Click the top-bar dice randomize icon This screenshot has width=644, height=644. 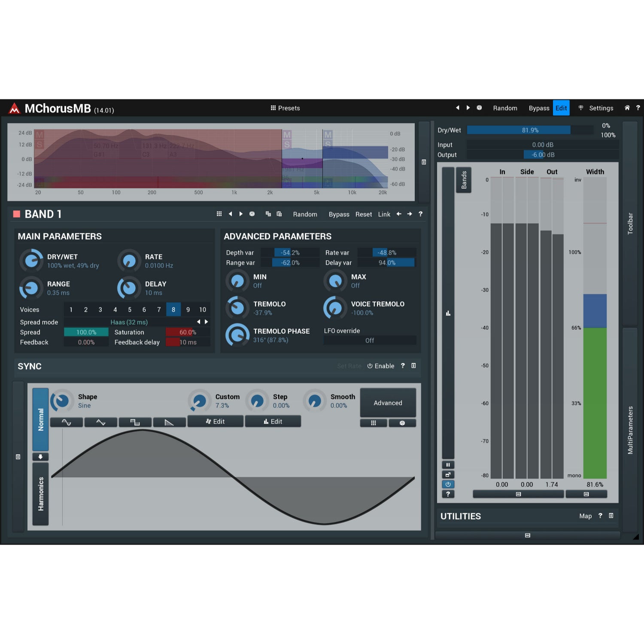pyautogui.click(x=479, y=108)
